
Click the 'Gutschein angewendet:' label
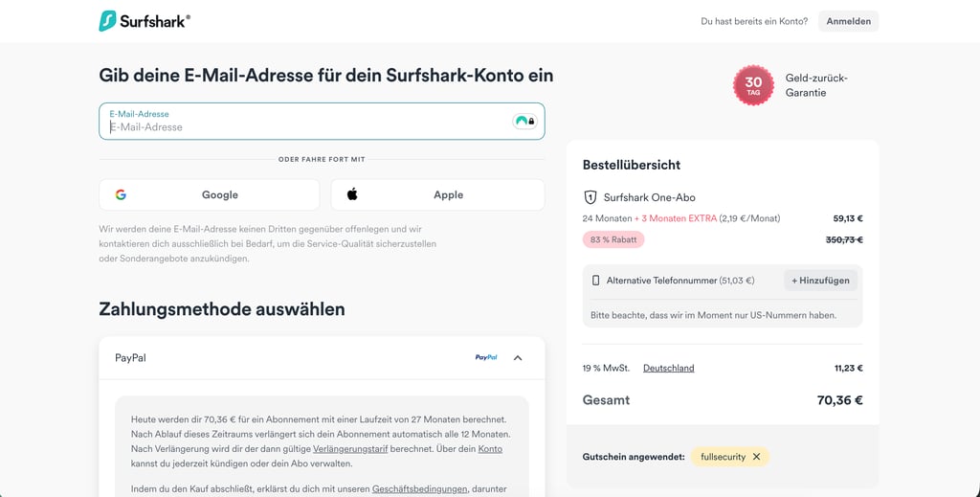click(634, 457)
